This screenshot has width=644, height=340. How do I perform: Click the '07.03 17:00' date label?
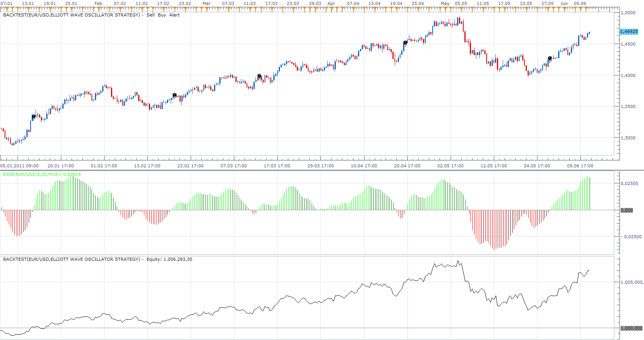point(234,166)
